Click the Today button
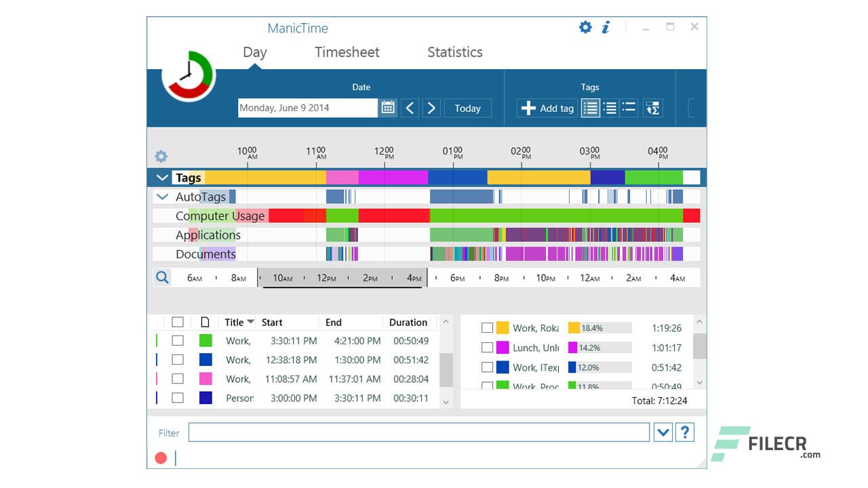 pyautogui.click(x=467, y=108)
